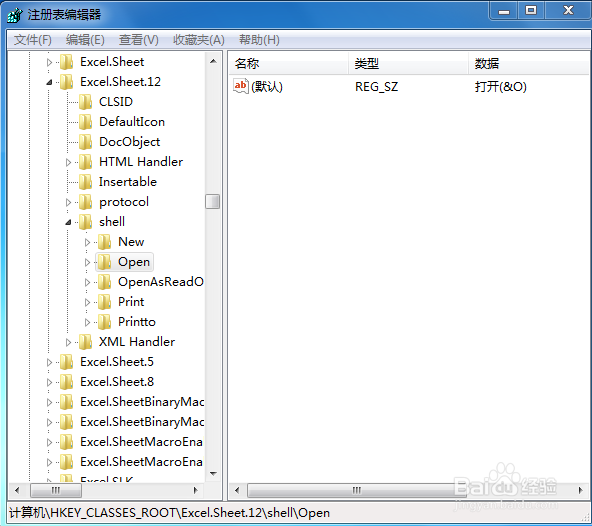
Task: Select the DocObject key label
Action: tap(130, 142)
